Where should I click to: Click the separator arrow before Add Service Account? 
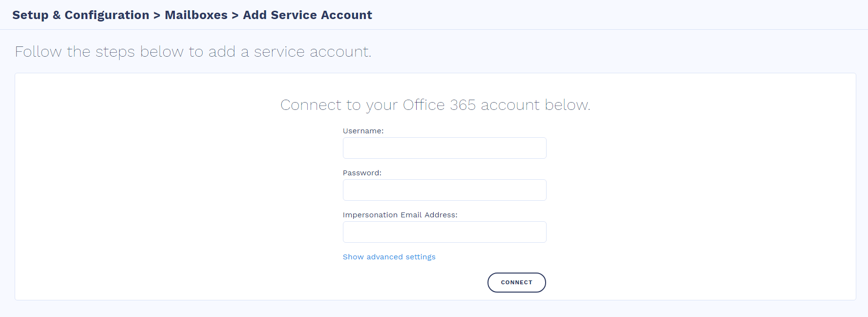pos(235,16)
